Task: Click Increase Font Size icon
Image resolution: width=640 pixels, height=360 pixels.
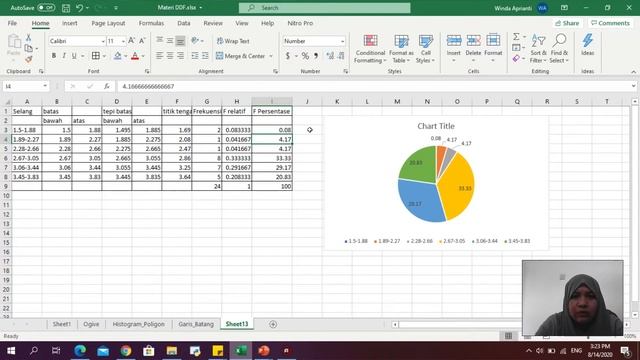Action: point(131,41)
